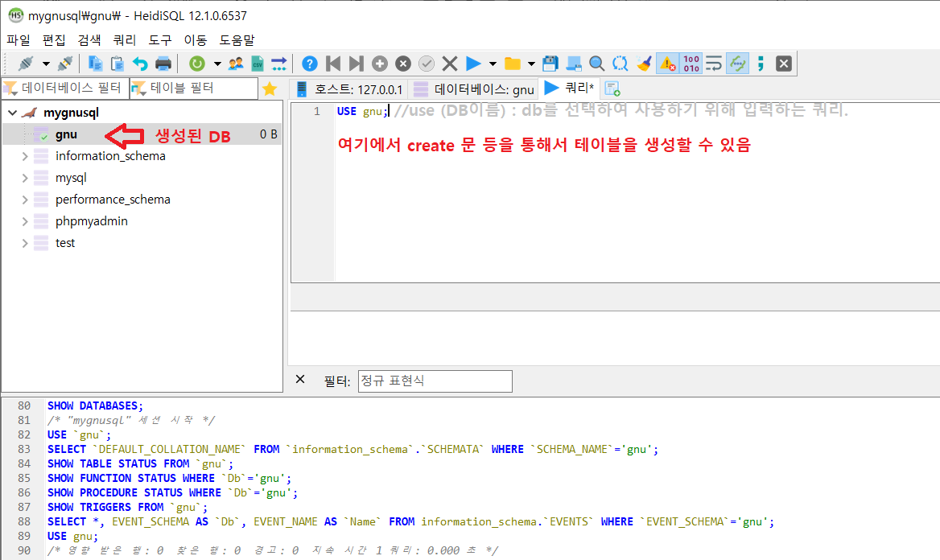Expand the phpmyadmin database node
This screenshot has width=940, height=560.
point(25,221)
